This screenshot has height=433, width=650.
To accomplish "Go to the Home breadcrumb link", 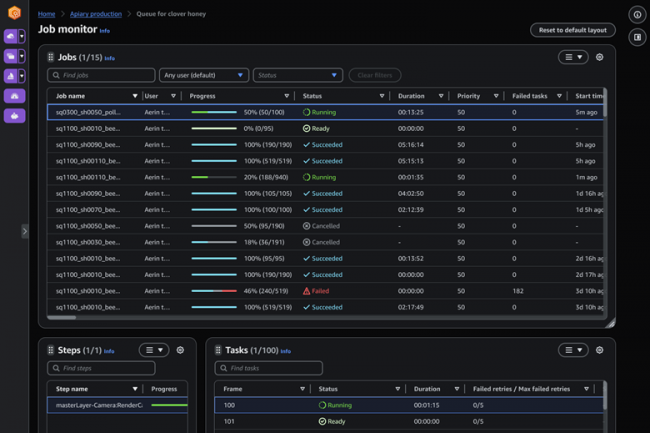I will click(x=46, y=14).
